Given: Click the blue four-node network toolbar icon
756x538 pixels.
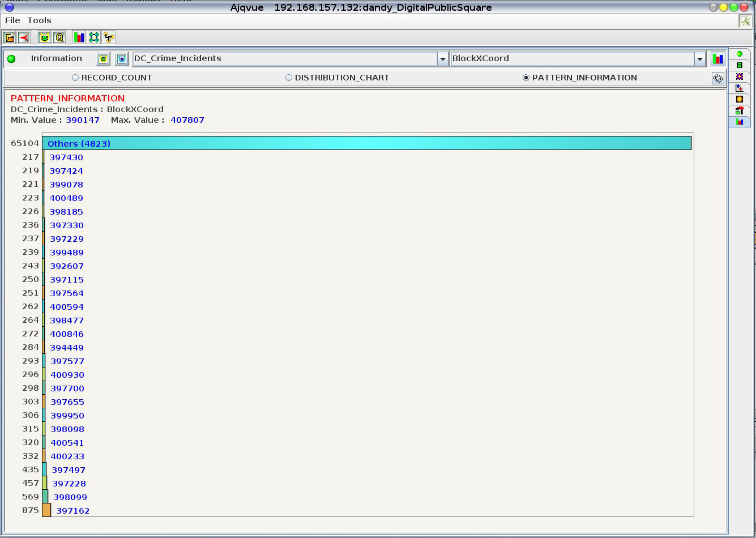Looking at the screenshot, I should pos(94,38).
